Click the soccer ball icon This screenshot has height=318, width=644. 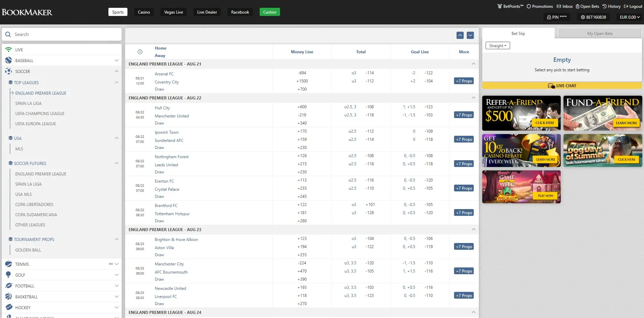pos(8,71)
